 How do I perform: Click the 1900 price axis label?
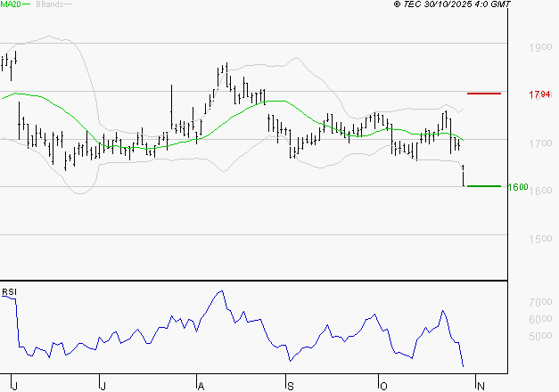coord(540,47)
